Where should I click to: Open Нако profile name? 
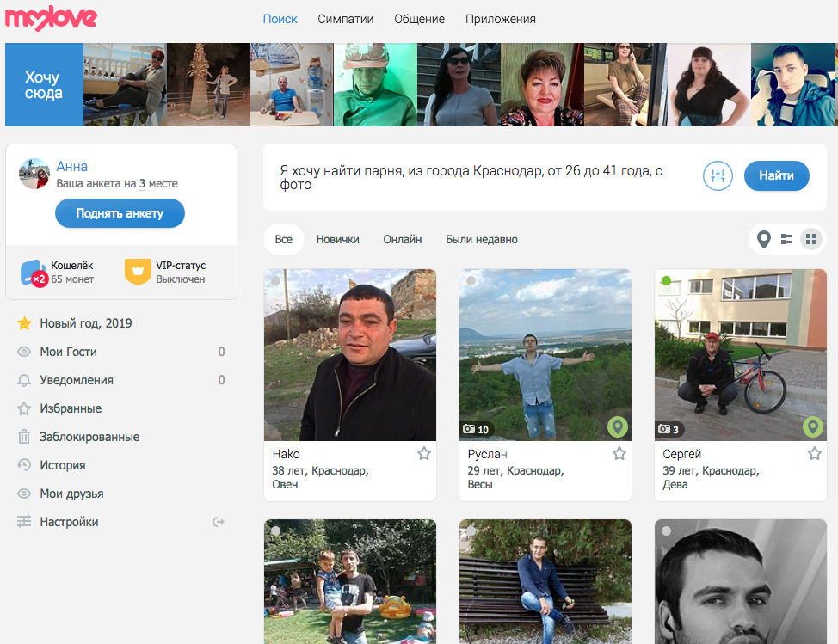click(x=286, y=454)
